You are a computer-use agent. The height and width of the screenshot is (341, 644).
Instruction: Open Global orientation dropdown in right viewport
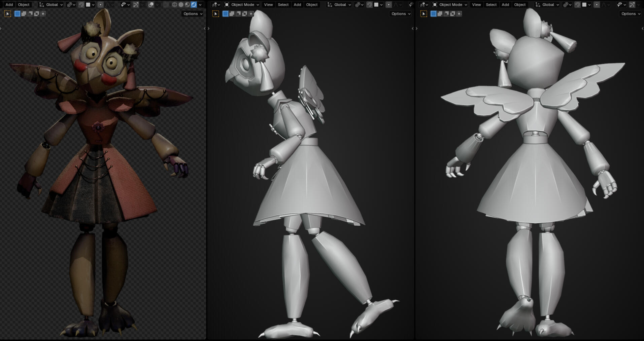point(547,5)
